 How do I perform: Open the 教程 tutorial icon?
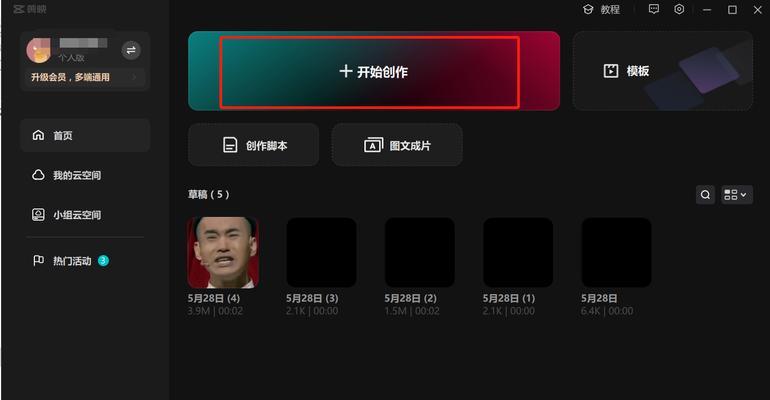588,9
